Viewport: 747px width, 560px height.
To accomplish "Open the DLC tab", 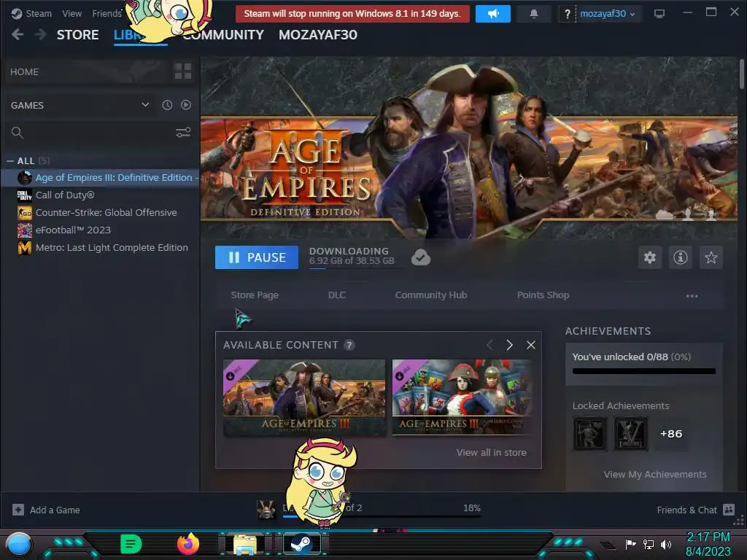I will point(337,295).
